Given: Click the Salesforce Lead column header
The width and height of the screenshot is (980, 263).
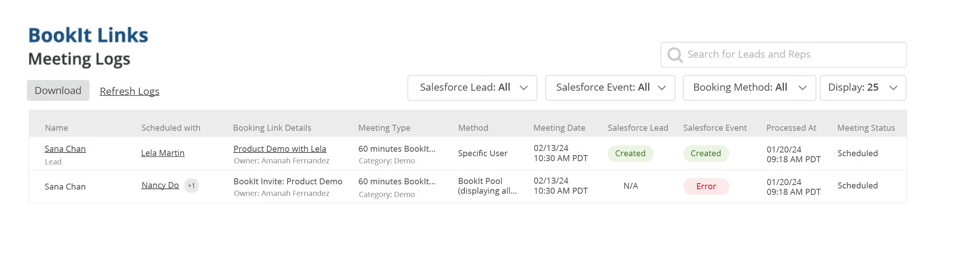Looking at the screenshot, I should tap(638, 128).
